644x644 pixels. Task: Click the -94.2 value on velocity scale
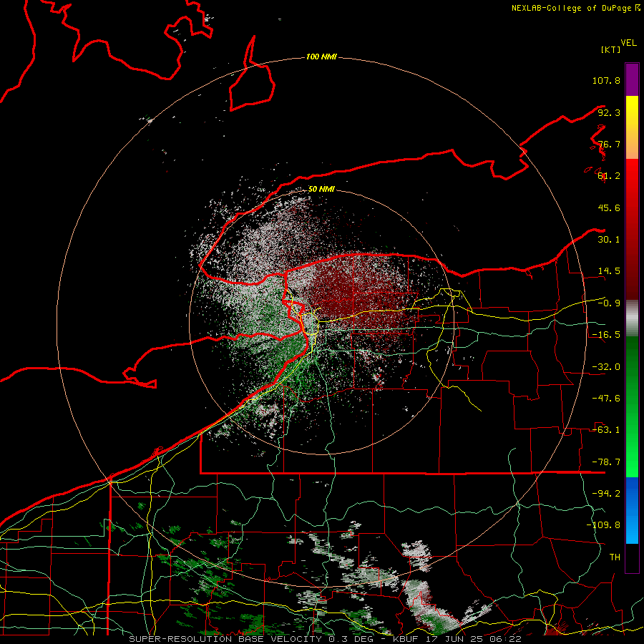[606, 494]
